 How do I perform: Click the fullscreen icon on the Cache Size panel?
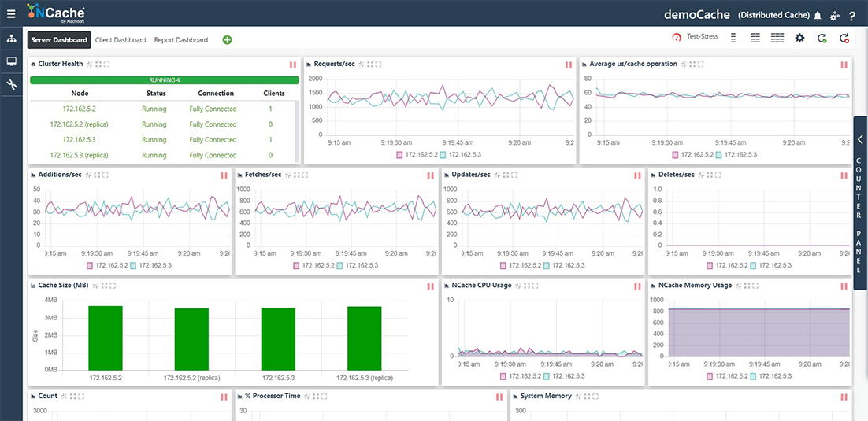(113, 286)
